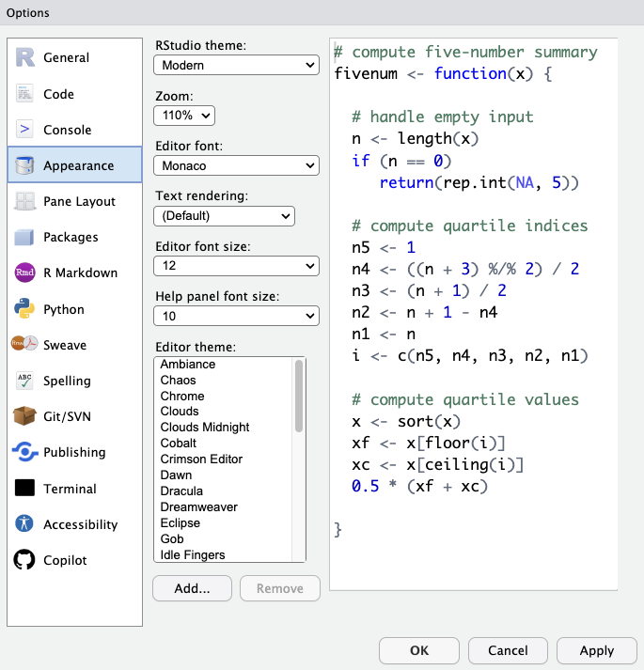Open the Zoom 110% dropdown
This screenshot has width=644, height=670.
tap(184, 116)
